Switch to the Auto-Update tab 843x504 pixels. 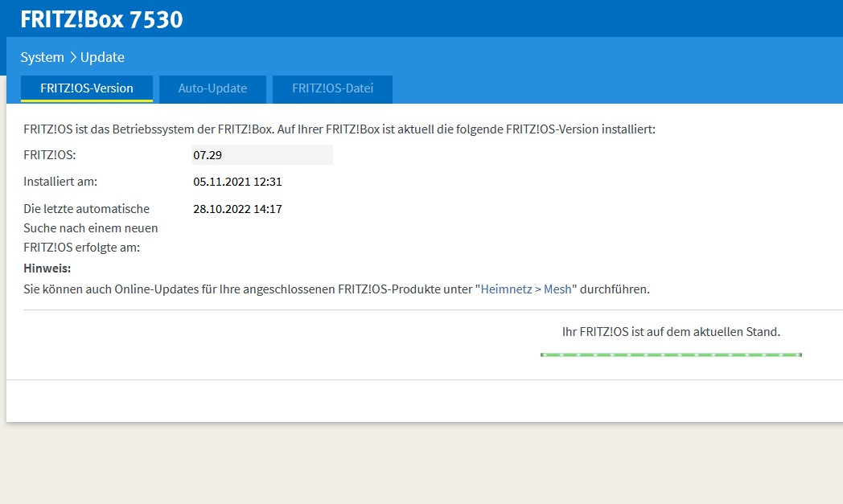click(212, 88)
